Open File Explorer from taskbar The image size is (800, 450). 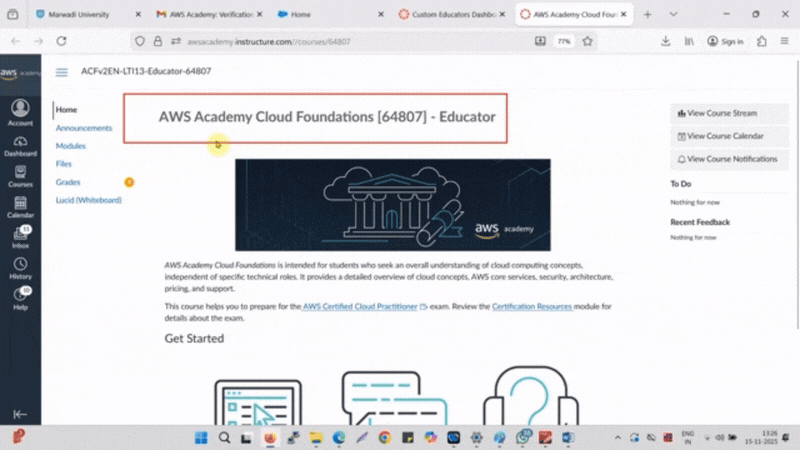[x=316, y=438]
